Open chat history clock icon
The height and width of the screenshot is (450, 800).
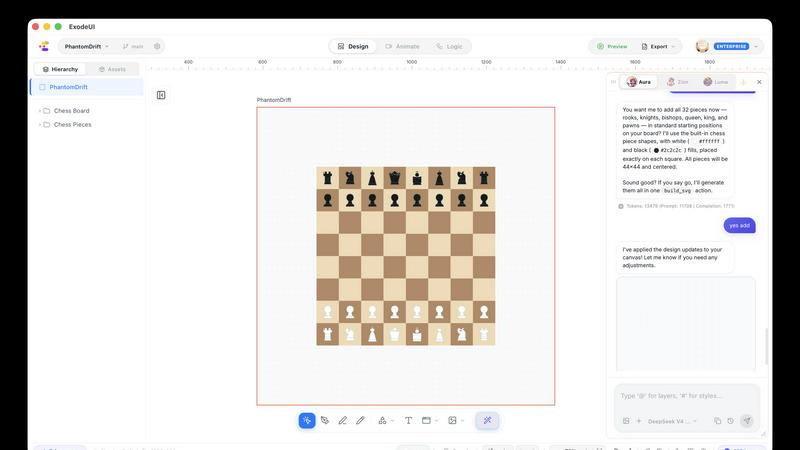(x=731, y=421)
